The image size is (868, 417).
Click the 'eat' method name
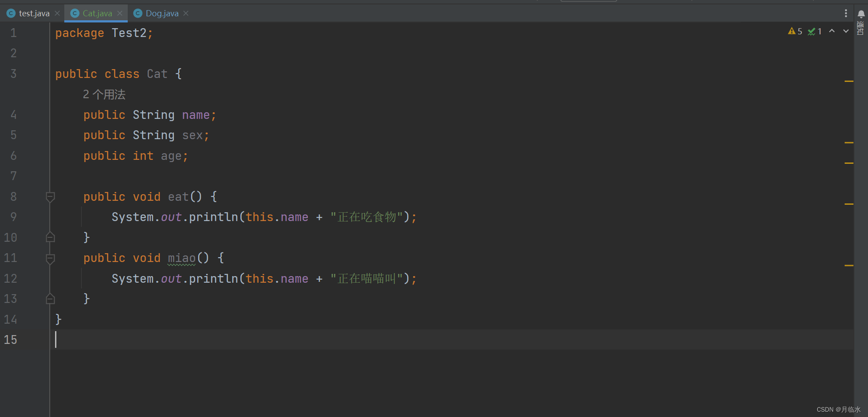tap(178, 197)
